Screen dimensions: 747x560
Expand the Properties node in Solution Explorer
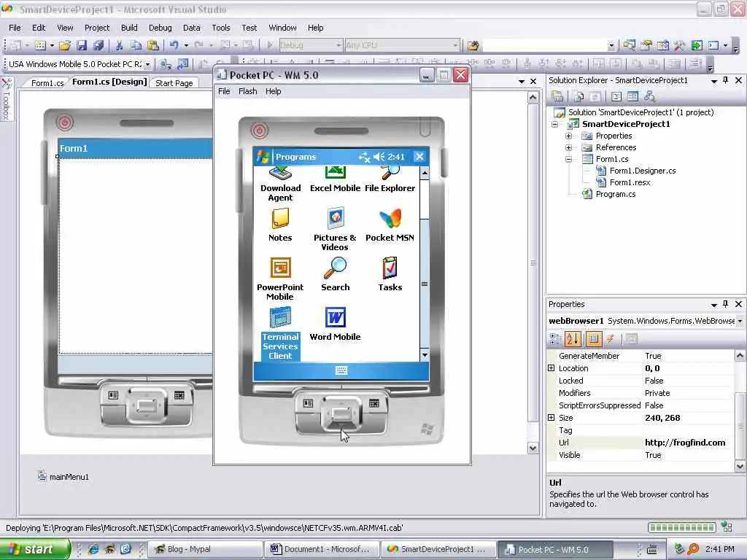[568, 136]
